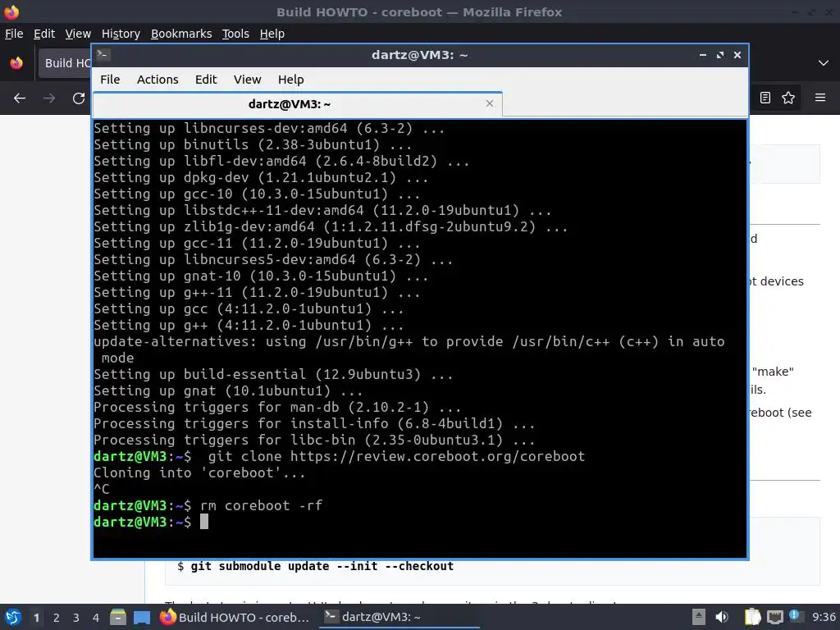The image size is (840, 630).
Task: Open the terminal Help menu
Action: (x=291, y=80)
